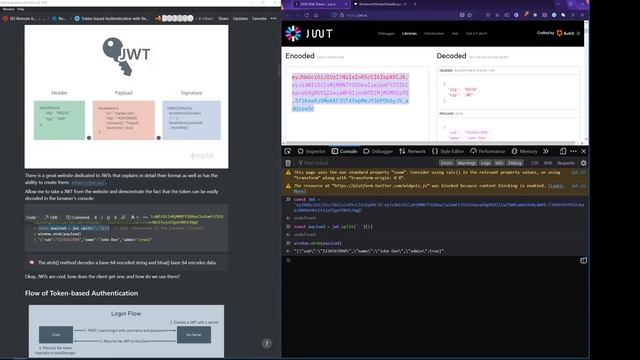Switch to the Debugger devtools tab
Image resolution: width=640 pixels, height=360 pixels.
point(378,151)
